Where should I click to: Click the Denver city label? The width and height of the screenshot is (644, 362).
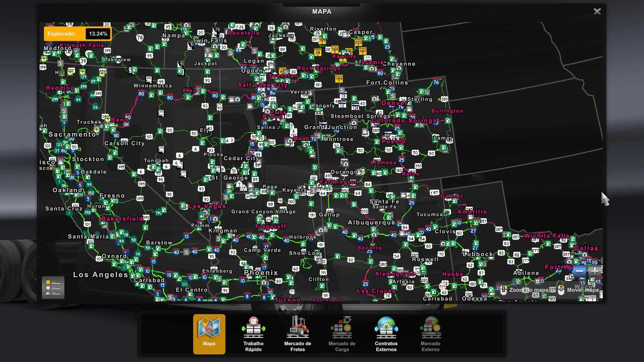[x=394, y=103]
